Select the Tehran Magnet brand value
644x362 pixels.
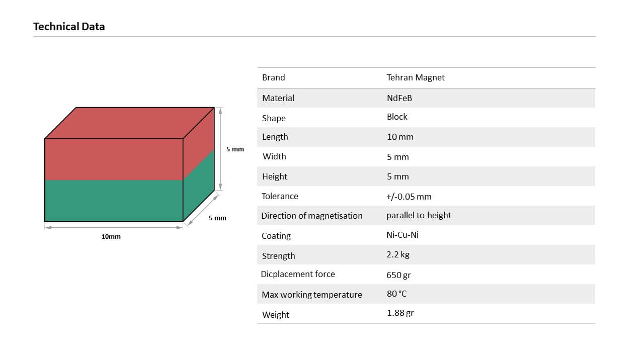pos(416,77)
